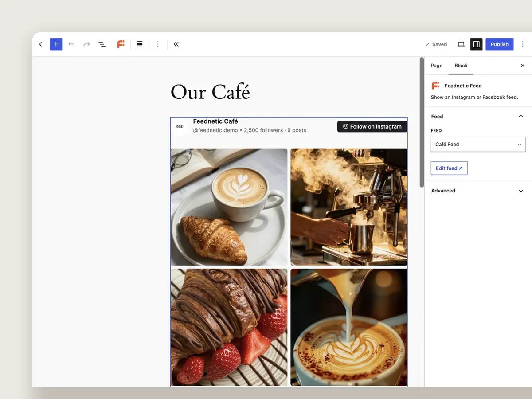Select the latte art pouring photo
The width and height of the screenshot is (532, 399).
(x=349, y=327)
